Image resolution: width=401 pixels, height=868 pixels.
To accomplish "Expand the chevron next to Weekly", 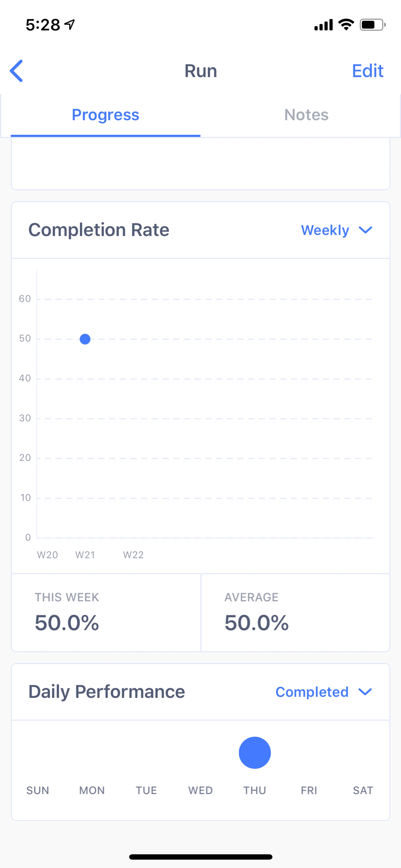I will click(365, 230).
